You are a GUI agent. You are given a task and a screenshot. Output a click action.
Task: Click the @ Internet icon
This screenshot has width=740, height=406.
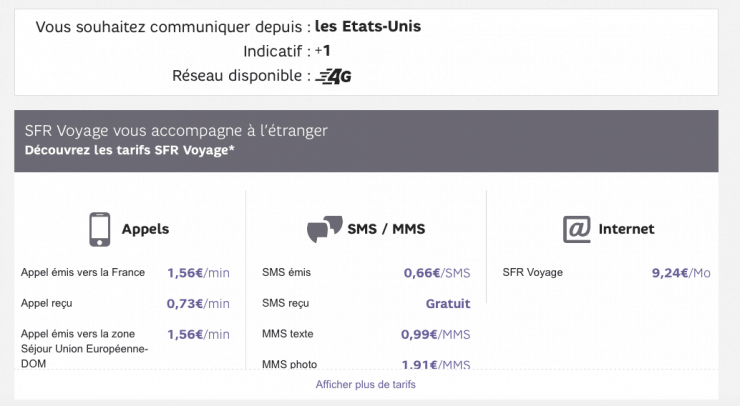point(577,229)
